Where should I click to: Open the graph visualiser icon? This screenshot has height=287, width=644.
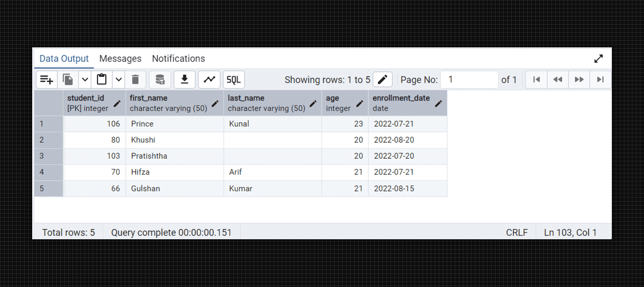pos(209,79)
